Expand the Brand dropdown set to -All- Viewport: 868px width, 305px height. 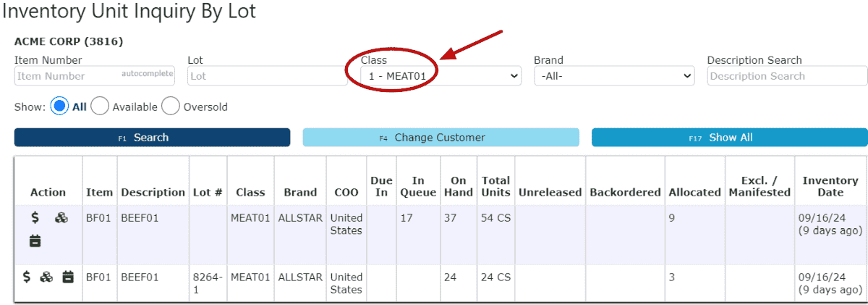tap(614, 75)
